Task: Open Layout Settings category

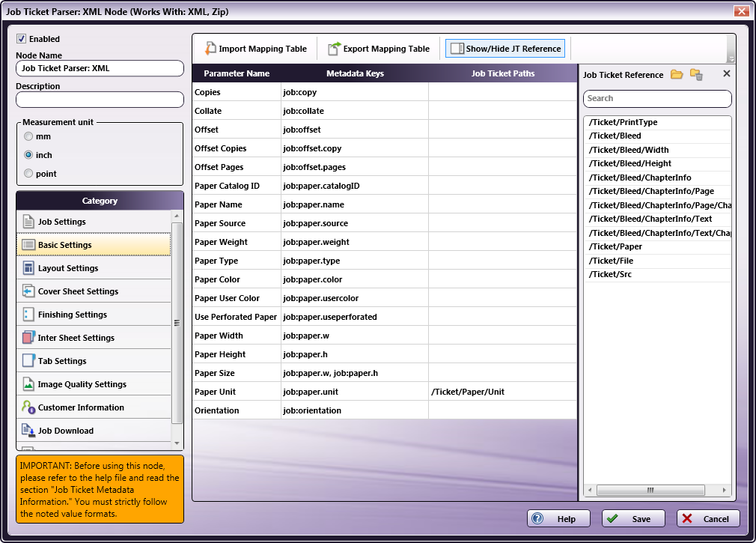Action: point(94,268)
